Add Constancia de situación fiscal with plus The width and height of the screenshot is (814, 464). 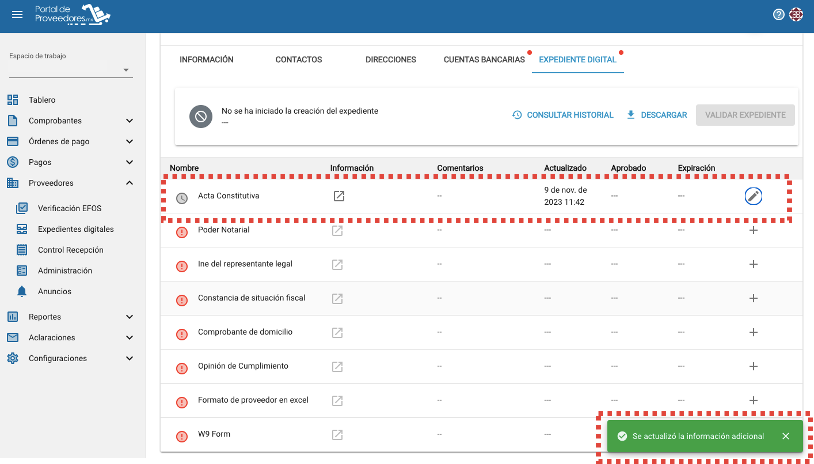753,298
